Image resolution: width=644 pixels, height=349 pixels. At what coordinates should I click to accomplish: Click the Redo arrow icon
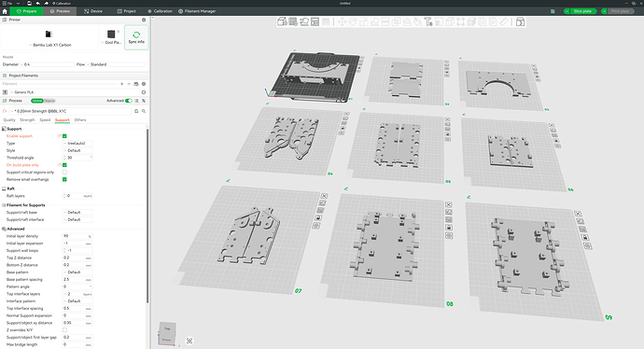(x=47, y=3)
